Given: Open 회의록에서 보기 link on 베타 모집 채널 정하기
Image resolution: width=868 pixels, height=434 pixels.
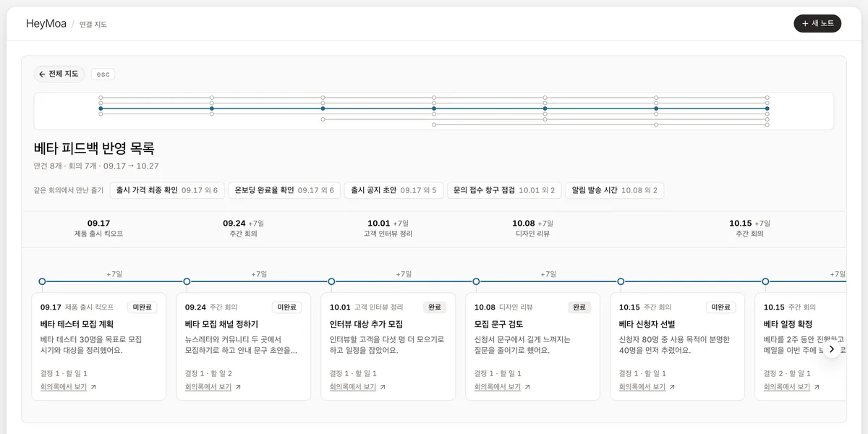Looking at the screenshot, I should pyautogui.click(x=208, y=387).
